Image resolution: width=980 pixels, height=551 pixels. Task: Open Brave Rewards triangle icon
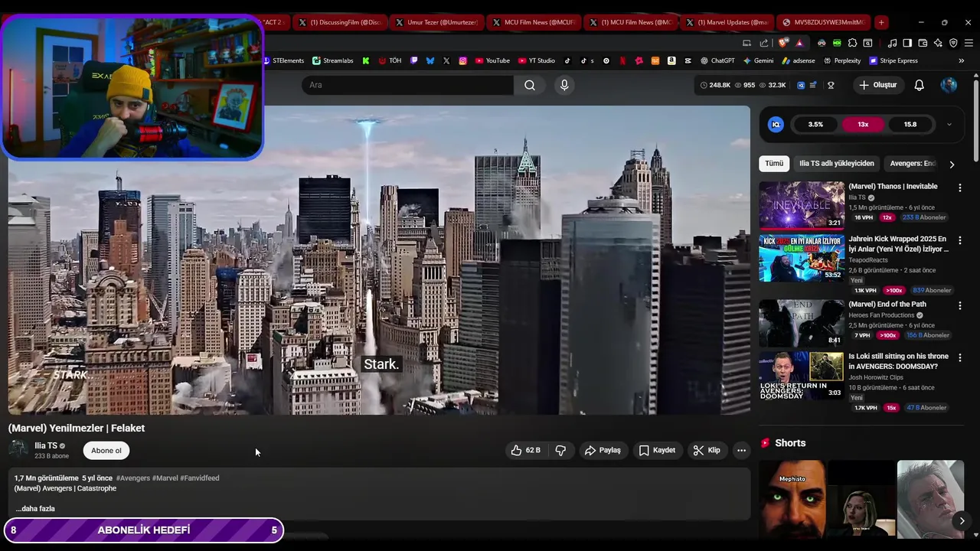click(799, 43)
